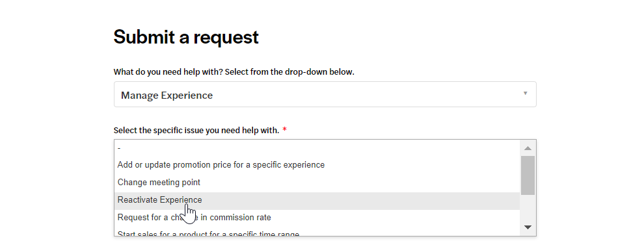Click the arrow icon in Manage Experience field
Image resolution: width=644 pixels, height=243 pixels.
coord(525,94)
